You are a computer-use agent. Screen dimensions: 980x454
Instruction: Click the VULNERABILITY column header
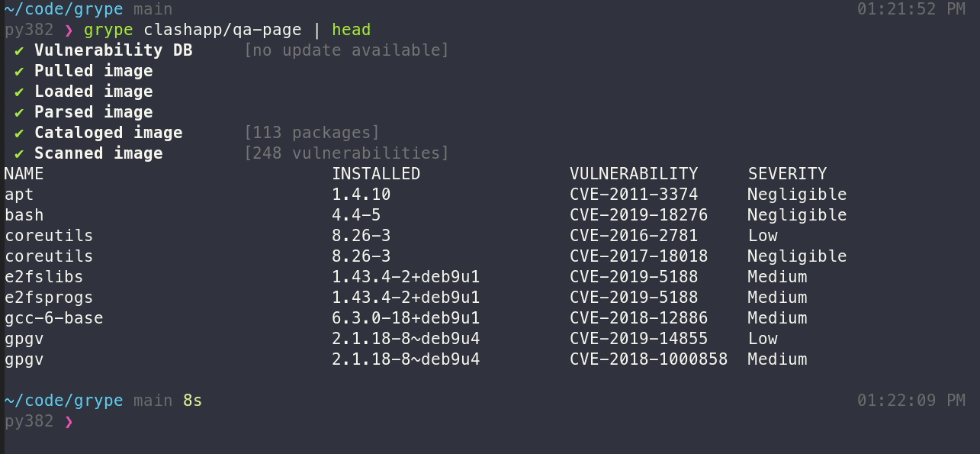pyautogui.click(x=634, y=174)
